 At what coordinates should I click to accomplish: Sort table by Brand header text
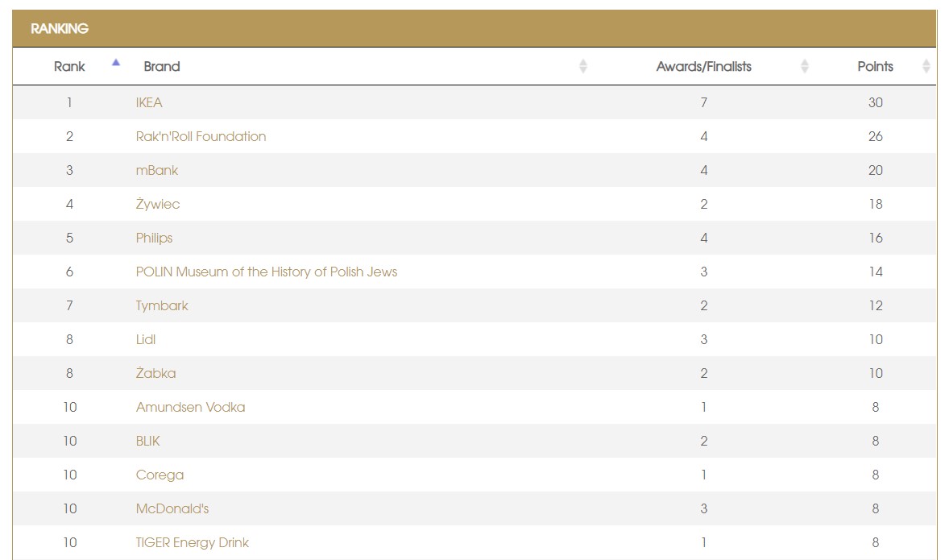click(x=162, y=67)
